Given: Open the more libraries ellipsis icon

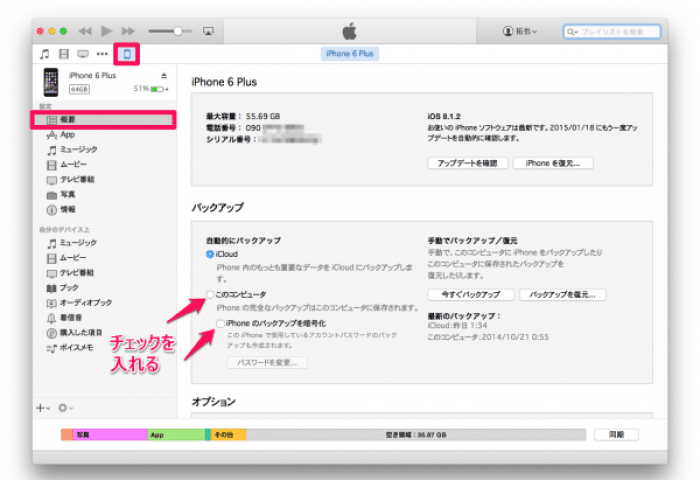Looking at the screenshot, I should (102, 54).
